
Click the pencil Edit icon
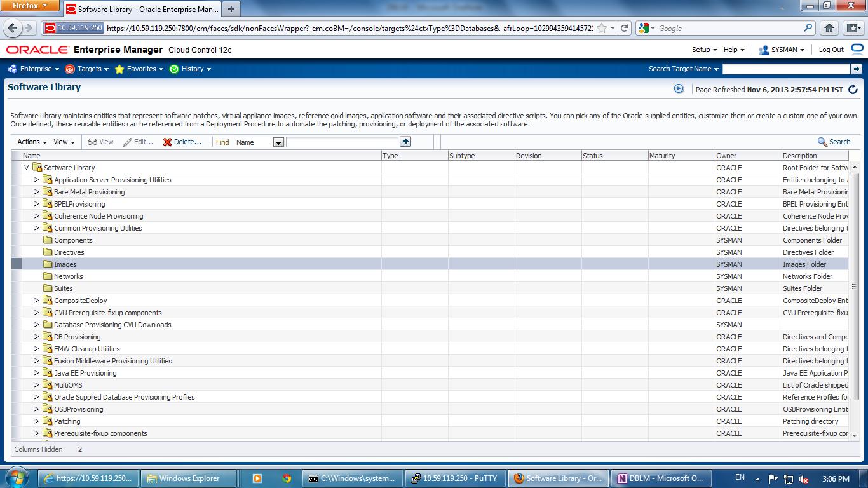tap(128, 142)
